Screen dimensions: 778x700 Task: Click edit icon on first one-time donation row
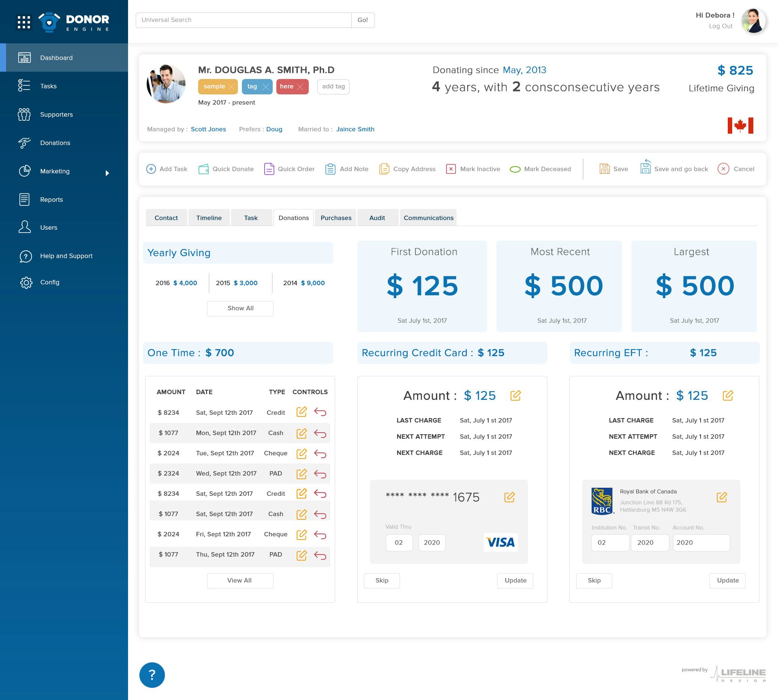pyautogui.click(x=302, y=412)
